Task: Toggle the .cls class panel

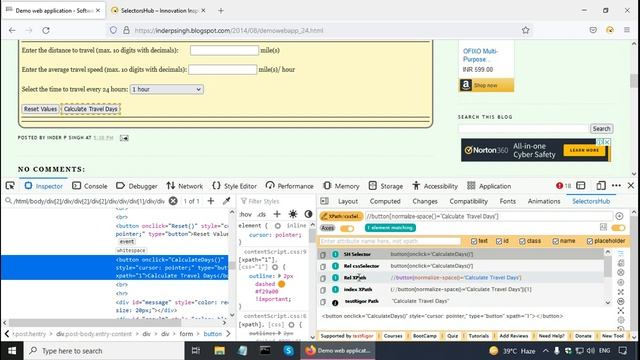Action: coord(262,214)
